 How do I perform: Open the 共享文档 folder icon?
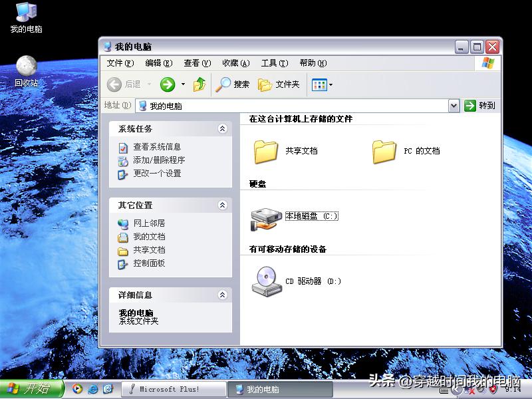(265, 150)
